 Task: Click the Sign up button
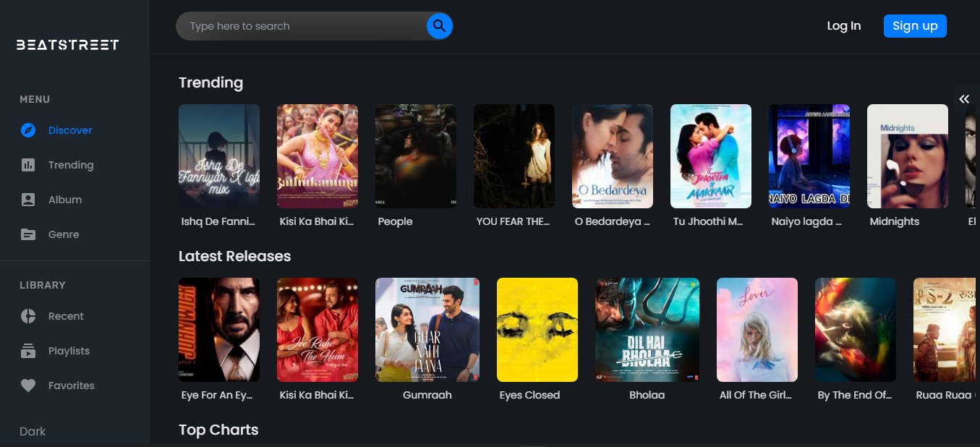tap(915, 26)
